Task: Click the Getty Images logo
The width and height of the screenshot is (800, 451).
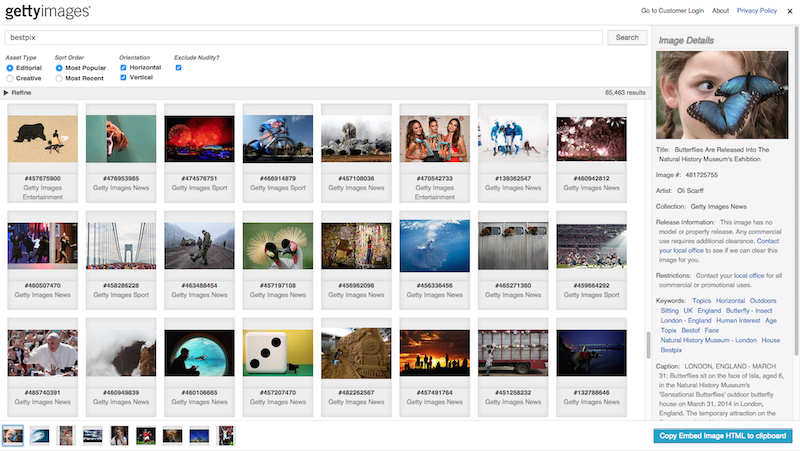Action: (x=46, y=12)
